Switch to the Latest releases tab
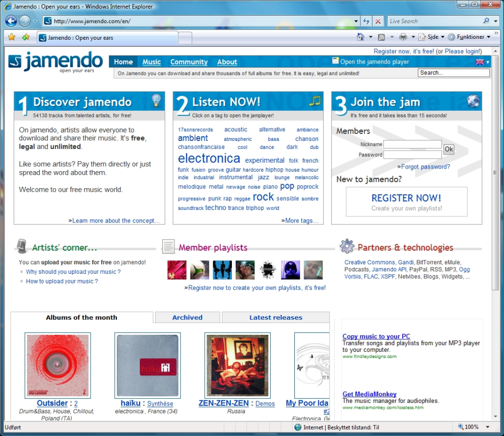The height and width of the screenshot is (436, 504). [276, 317]
